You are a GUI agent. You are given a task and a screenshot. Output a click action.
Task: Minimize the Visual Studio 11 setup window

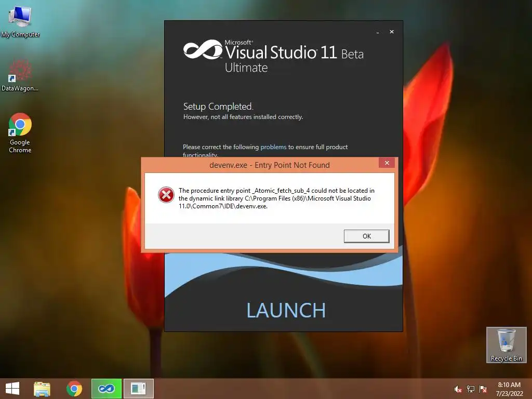pos(378,32)
